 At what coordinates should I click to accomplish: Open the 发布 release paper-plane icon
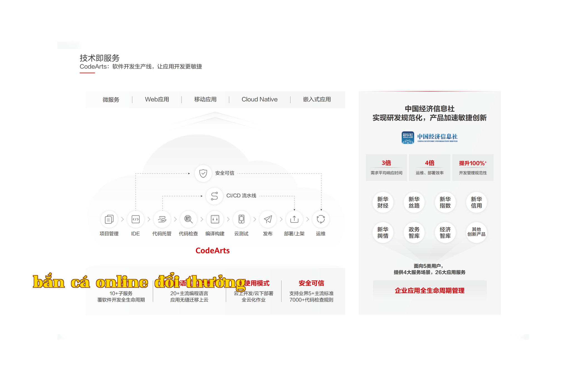point(268,219)
